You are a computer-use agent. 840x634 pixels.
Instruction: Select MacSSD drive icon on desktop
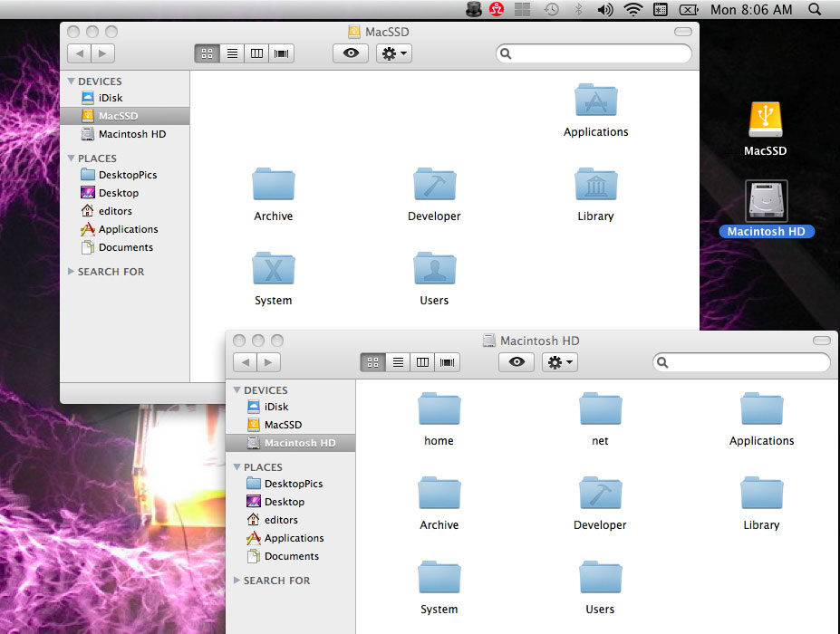click(766, 120)
